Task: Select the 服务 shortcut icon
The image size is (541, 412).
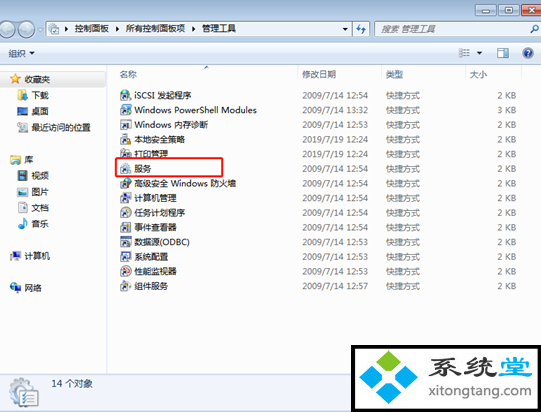Action: [125, 169]
